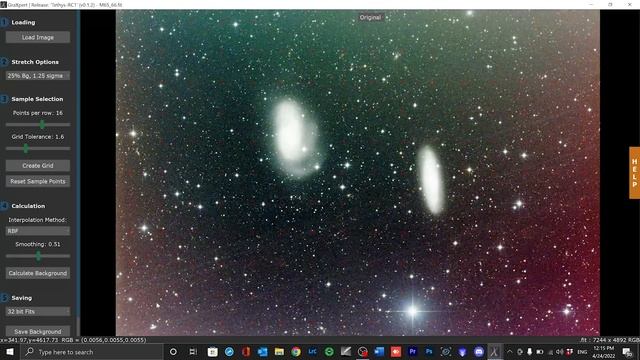Open Cortana circle icon in taskbar
The height and width of the screenshot is (360, 640).
173,352
